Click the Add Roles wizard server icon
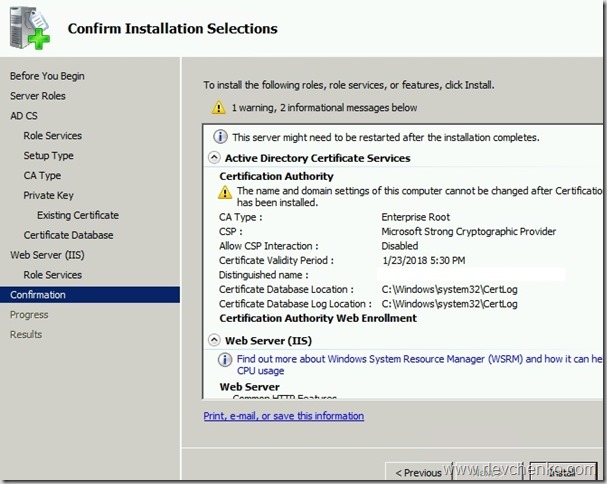 [x=30, y=28]
